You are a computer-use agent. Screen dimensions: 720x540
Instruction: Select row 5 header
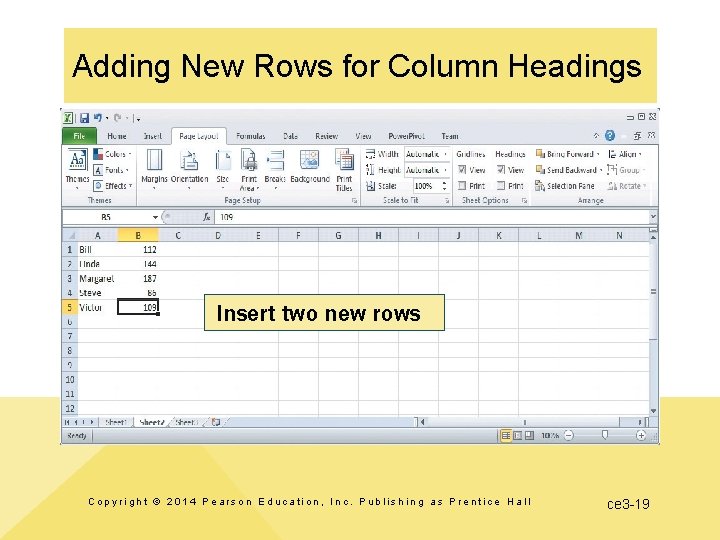[70, 307]
